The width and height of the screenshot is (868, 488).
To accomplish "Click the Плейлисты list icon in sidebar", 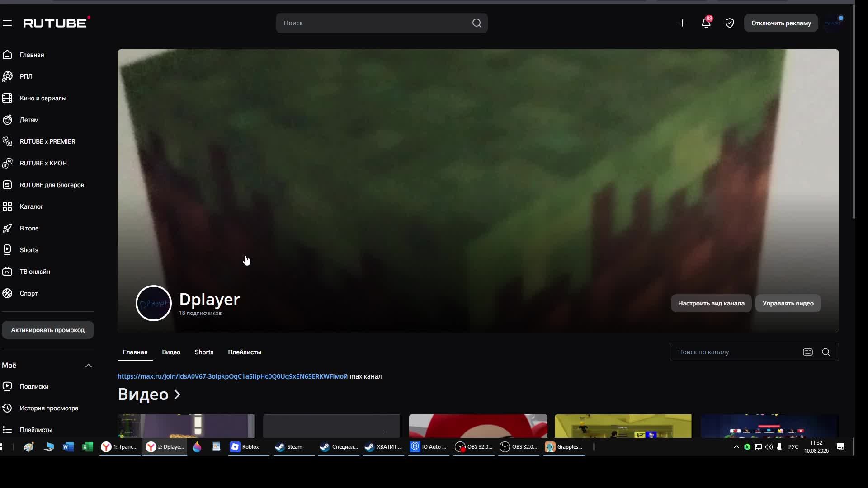I will tap(7, 430).
